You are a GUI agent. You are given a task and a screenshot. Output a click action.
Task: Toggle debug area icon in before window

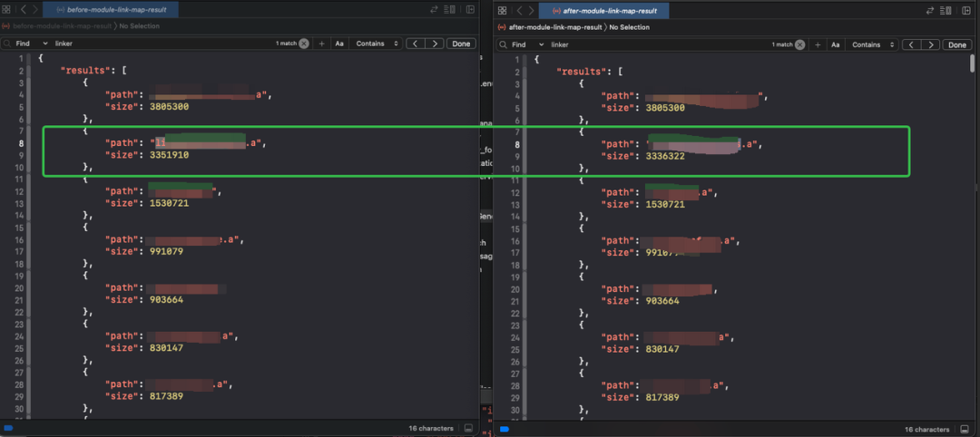coord(469,428)
